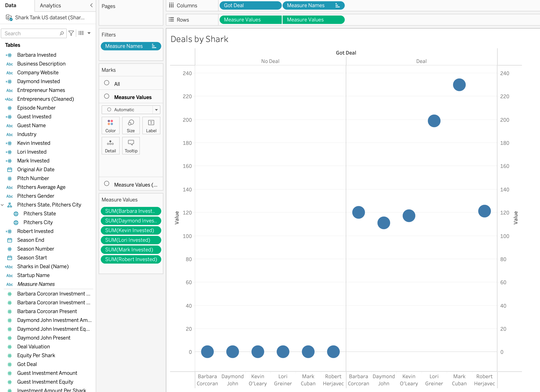
Task: Switch to the Analytics tab
Action: pyautogui.click(x=50, y=5)
